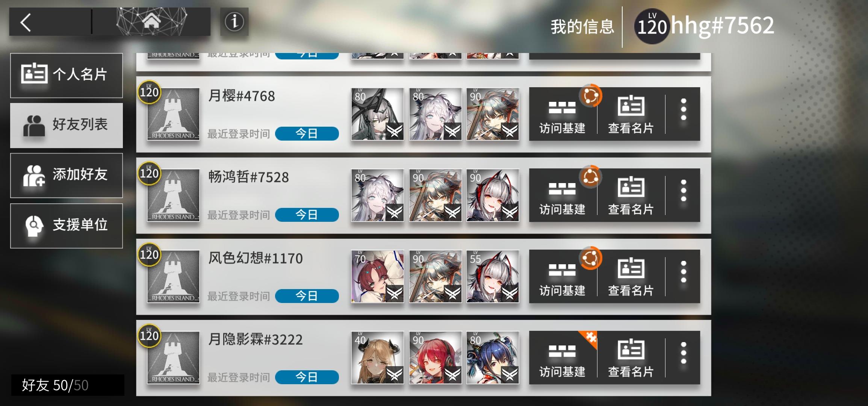Viewport: 868px width, 406px height.
Task: Visit base of 月樱#4768
Action: click(562, 114)
